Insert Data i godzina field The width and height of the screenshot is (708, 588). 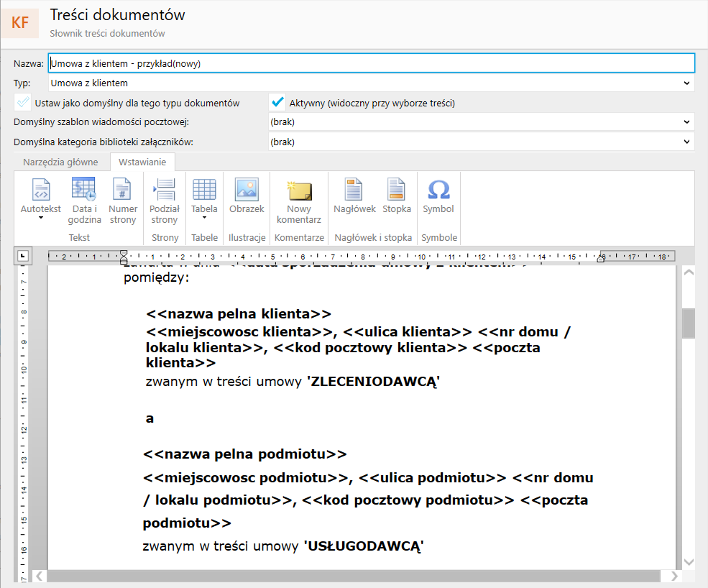[84, 201]
